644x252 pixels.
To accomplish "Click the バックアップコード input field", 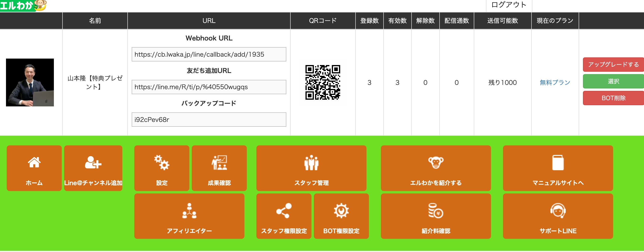I will pos(209,119).
